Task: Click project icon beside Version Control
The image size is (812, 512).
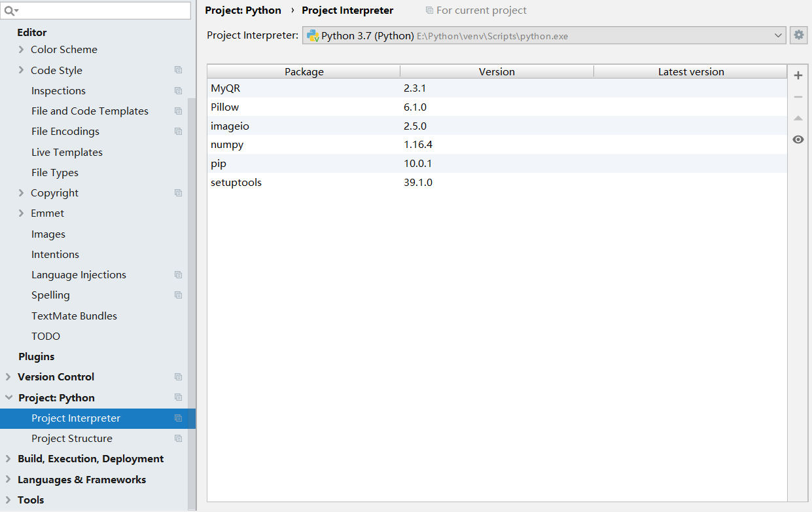Action: [x=178, y=376]
